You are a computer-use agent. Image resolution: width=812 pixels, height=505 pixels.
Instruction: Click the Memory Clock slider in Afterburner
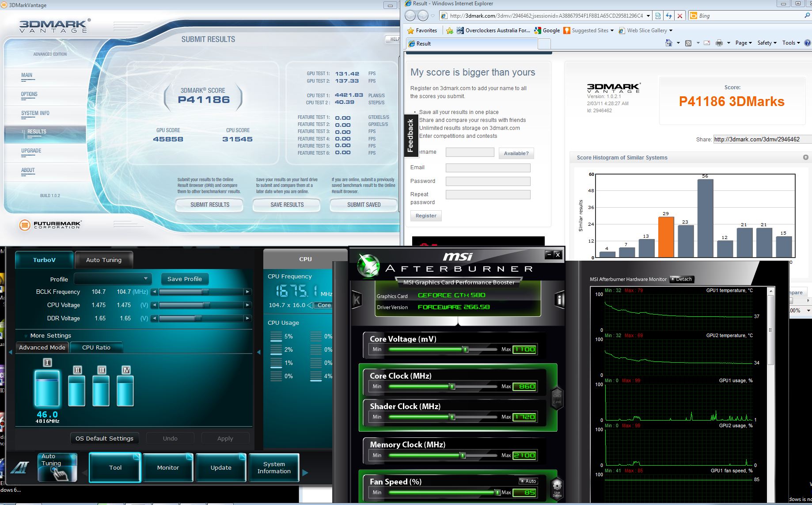pos(443,455)
